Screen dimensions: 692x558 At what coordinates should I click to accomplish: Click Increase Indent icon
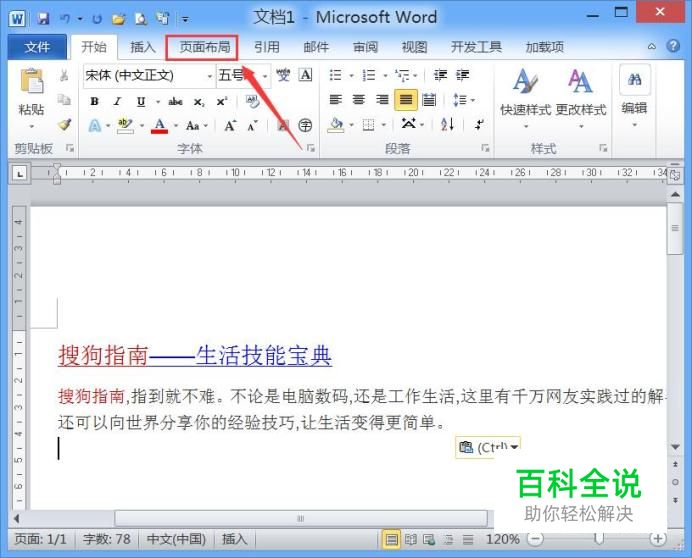tap(462, 75)
